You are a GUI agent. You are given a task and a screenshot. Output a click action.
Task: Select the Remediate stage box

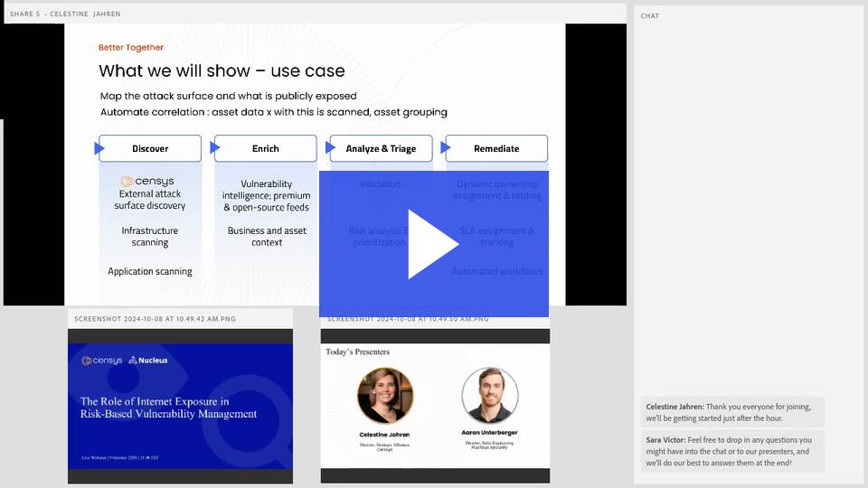click(496, 148)
